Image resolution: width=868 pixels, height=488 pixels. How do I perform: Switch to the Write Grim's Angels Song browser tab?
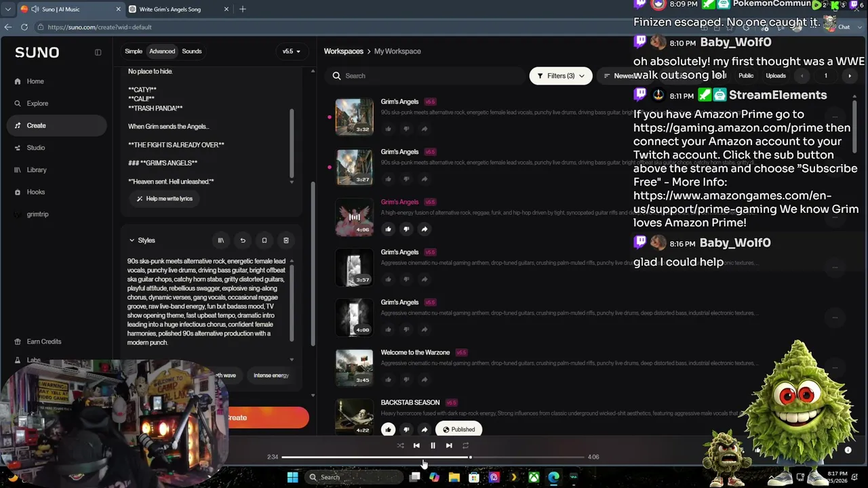pos(178,9)
